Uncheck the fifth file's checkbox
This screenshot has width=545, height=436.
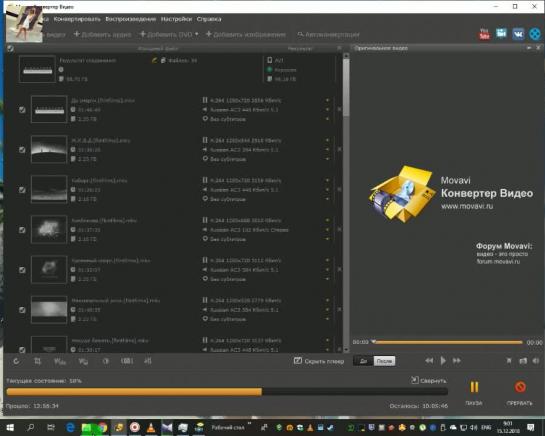pyautogui.click(x=22, y=270)
